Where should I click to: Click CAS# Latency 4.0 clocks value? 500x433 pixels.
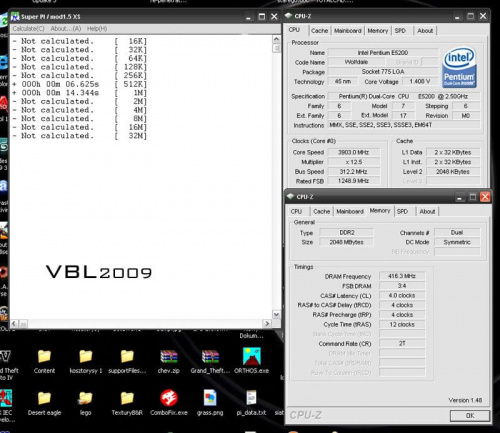[x=402, y=295]
